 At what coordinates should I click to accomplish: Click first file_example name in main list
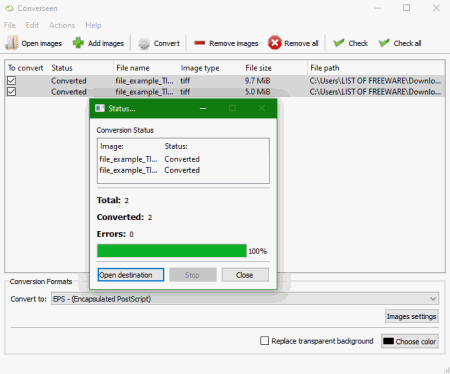pyautogui.click(x=144, y=81)
